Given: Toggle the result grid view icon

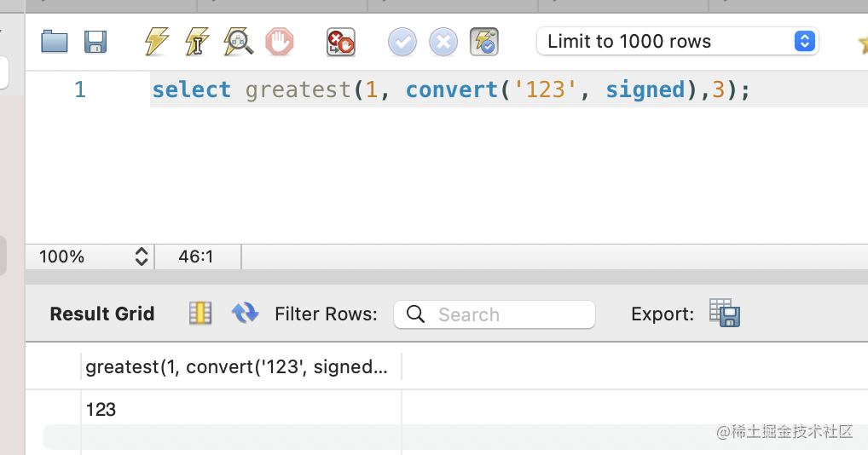Looking at the screenshot, I should pos(200,314).
